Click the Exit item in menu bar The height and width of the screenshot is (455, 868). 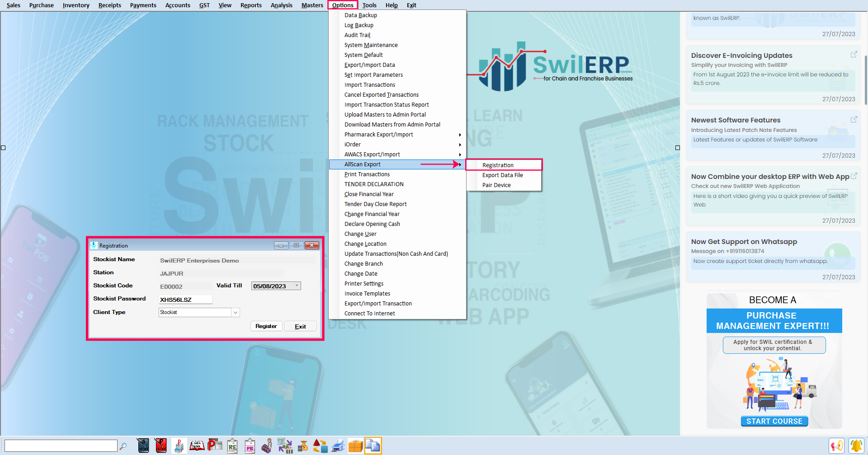coord(411,5)
